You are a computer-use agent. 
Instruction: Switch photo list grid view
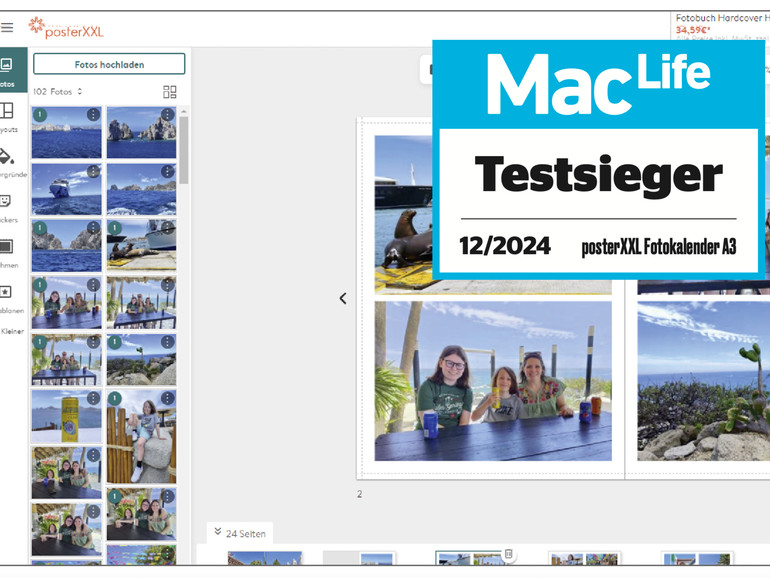point(170,92)
